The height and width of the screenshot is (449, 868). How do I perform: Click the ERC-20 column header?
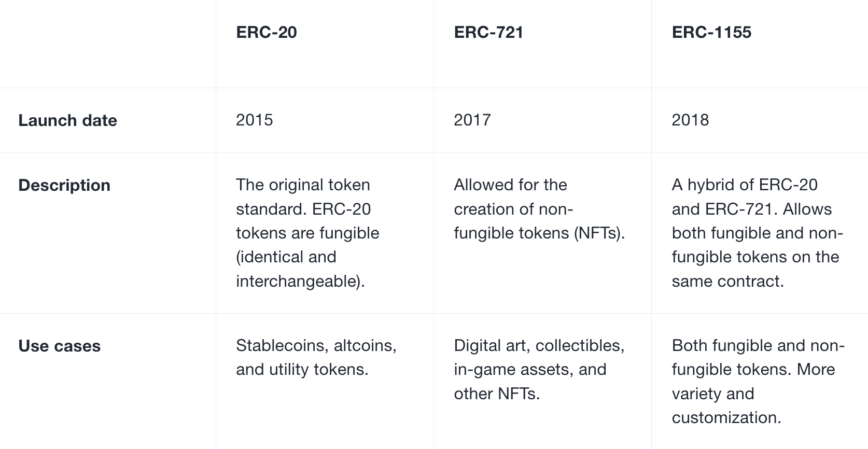coord(266,32)
